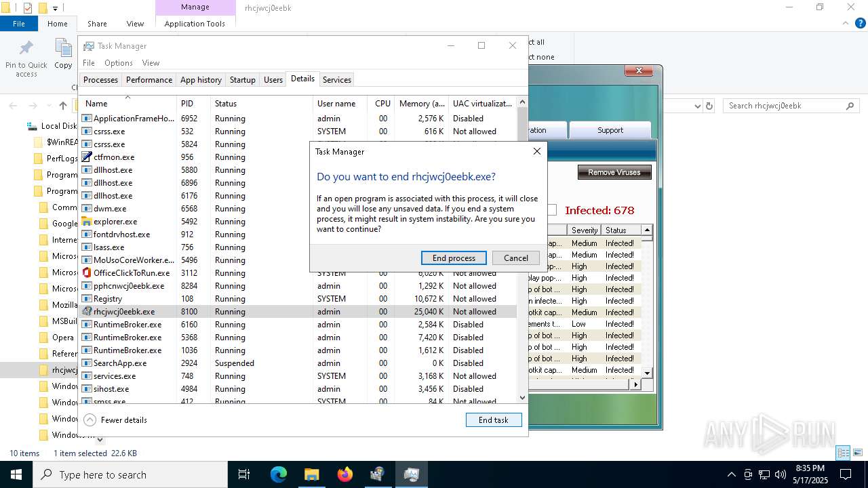
Task: Click the Copy icon in ribbon
Action: tap(63, 48)
